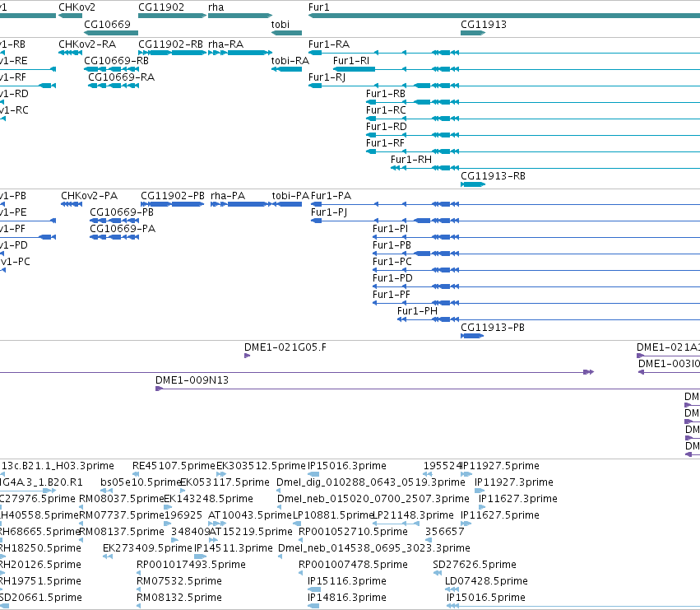Click the Fur1-RJ transcript label

327,77
